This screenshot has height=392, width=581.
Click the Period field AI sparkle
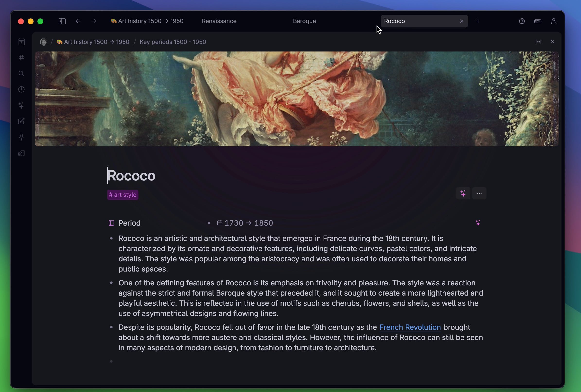[478, 223]
